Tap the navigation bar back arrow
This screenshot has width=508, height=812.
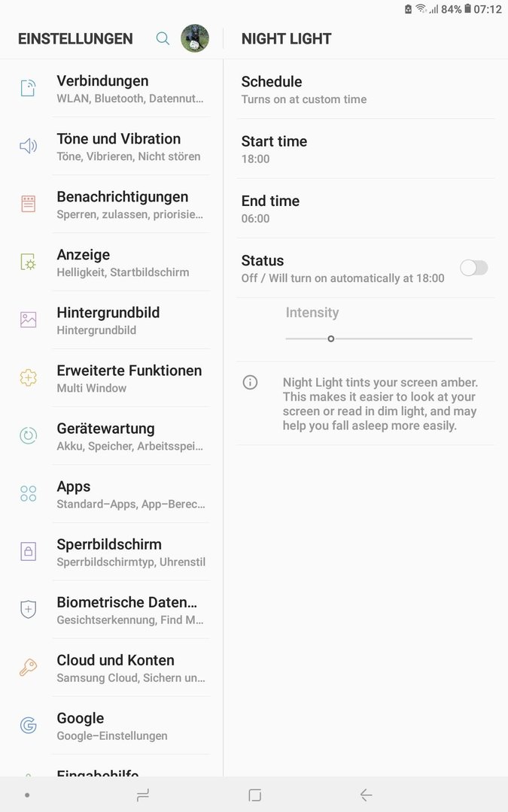(x=366, y=795)
